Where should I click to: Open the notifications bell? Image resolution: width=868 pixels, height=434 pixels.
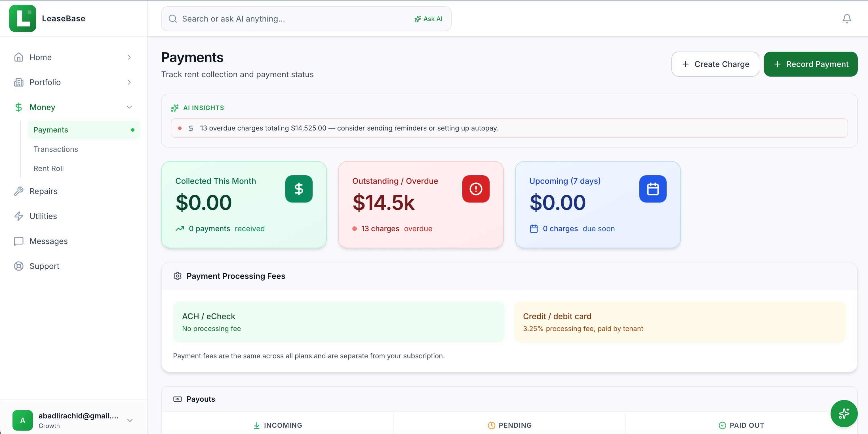pos(847,18)
